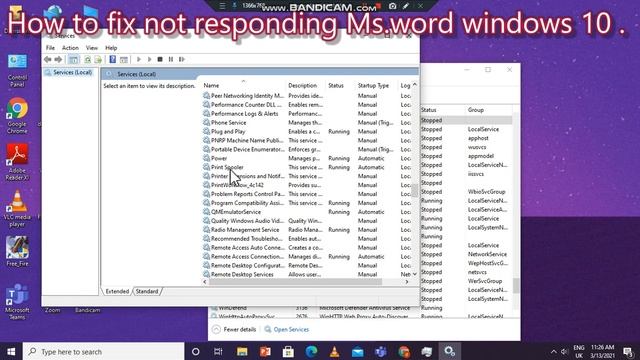Click WbioSvcGroup entry in Task Manager
This screenshot has height=360, width=640.
pyautogui.click(x=487, y=191)
